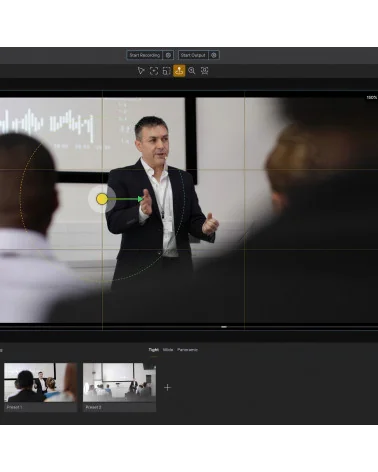Switch to the Panoramic tab
The image size is (378, 472).
pyautogui.click(x=187, y=350)
